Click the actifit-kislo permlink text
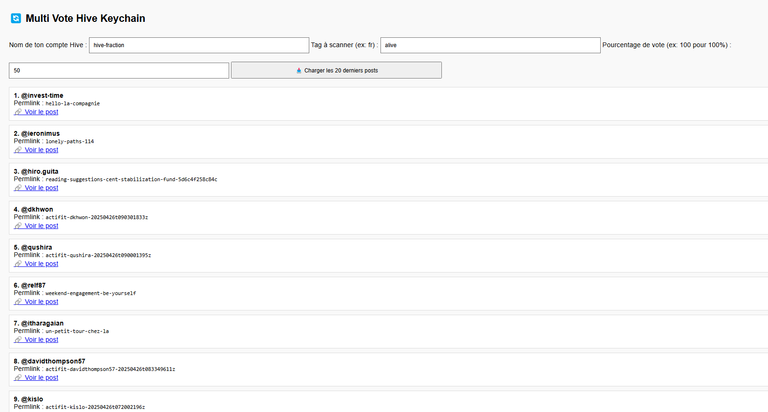The width and height of the screenshot is (768, 412). coord(95,407)
